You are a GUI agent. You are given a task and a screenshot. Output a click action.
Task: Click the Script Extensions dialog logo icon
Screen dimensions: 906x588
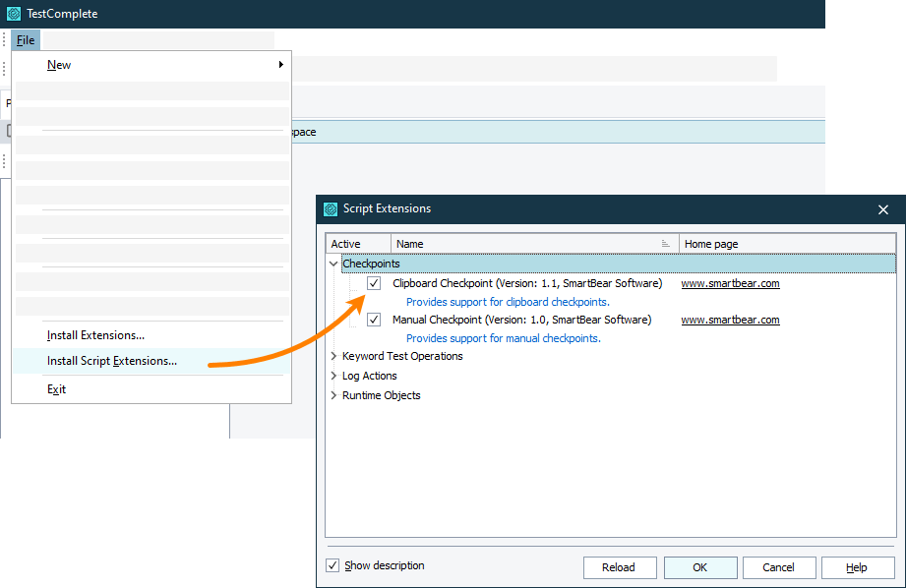tap(331, 209)
